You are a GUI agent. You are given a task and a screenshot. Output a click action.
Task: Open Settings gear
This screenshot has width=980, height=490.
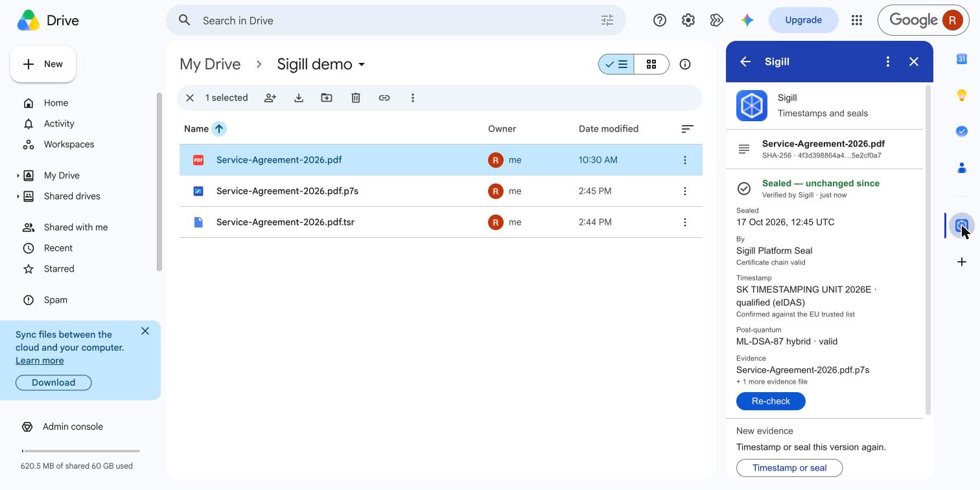[688, 20]
